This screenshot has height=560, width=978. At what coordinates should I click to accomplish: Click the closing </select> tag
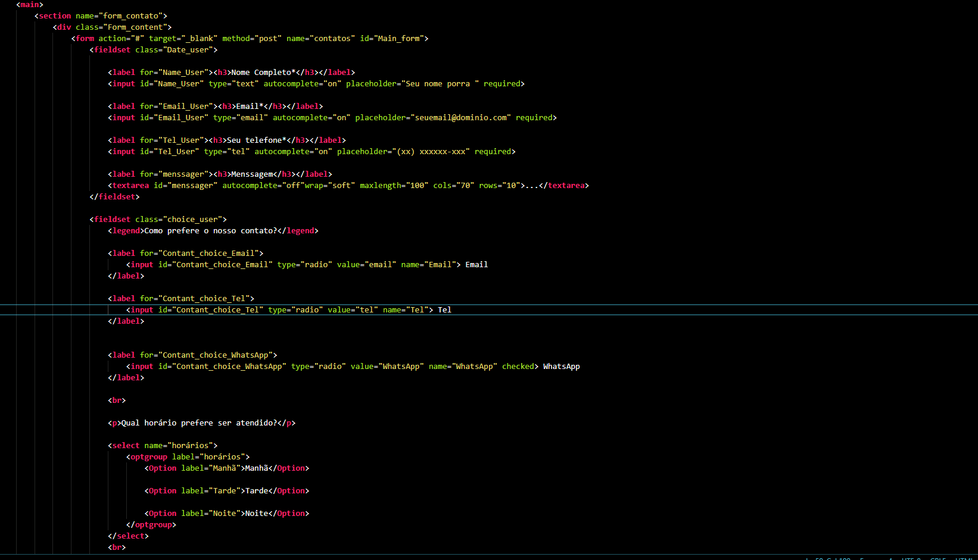click(x=128, y=536)
